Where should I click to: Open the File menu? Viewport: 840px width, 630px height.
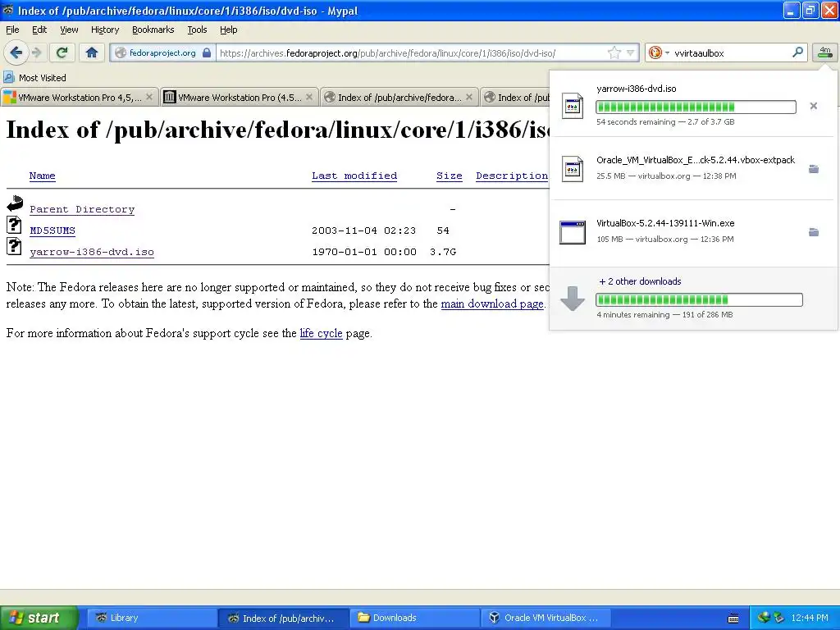[x=12, y=30]
